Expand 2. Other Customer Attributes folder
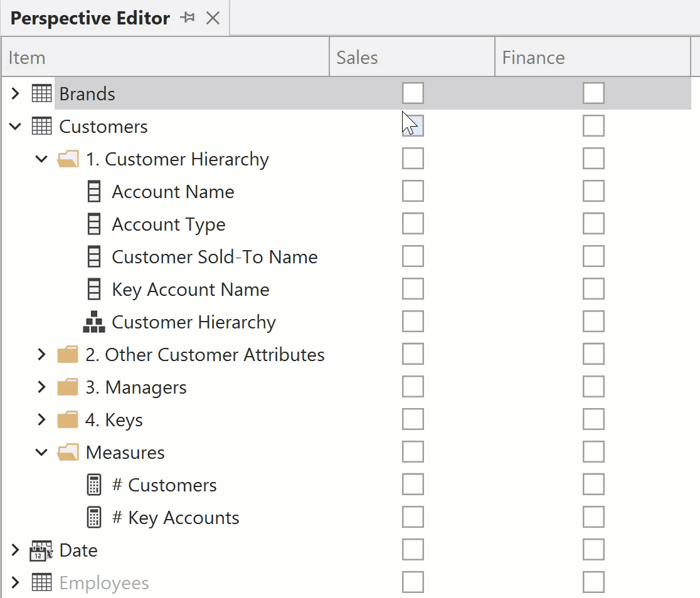Viewport: 700px width, 598px height. coord(41,354)
